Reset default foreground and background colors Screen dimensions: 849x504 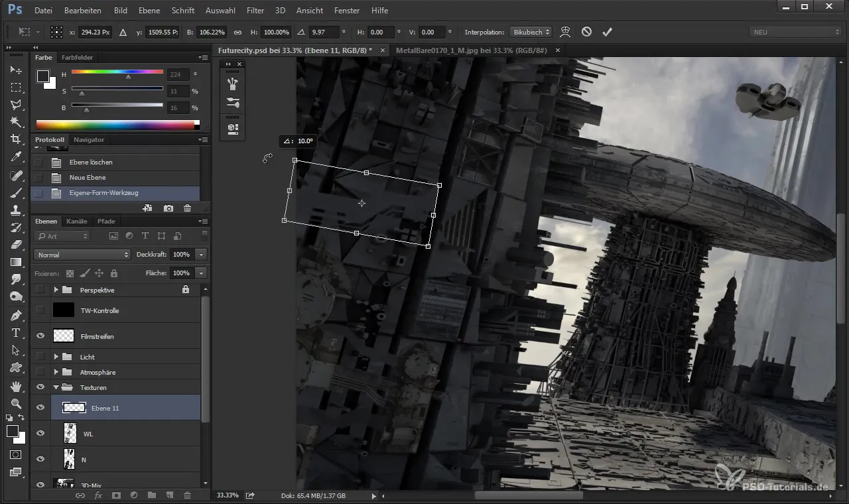(9, 418)
